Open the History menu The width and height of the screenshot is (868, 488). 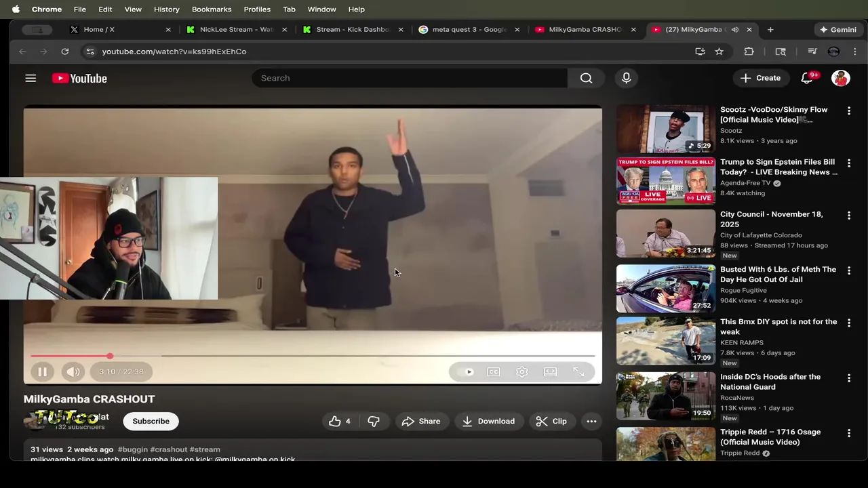[166, 9]
